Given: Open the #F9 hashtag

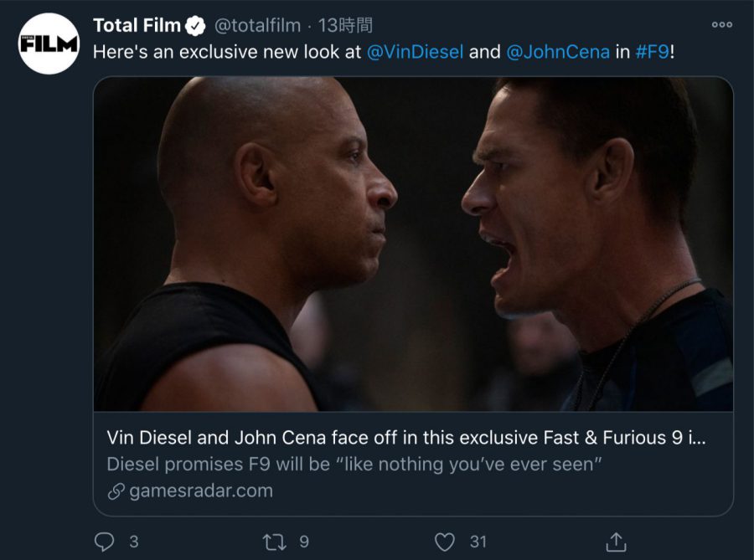Looking at the screenshot, I should 652,51.
